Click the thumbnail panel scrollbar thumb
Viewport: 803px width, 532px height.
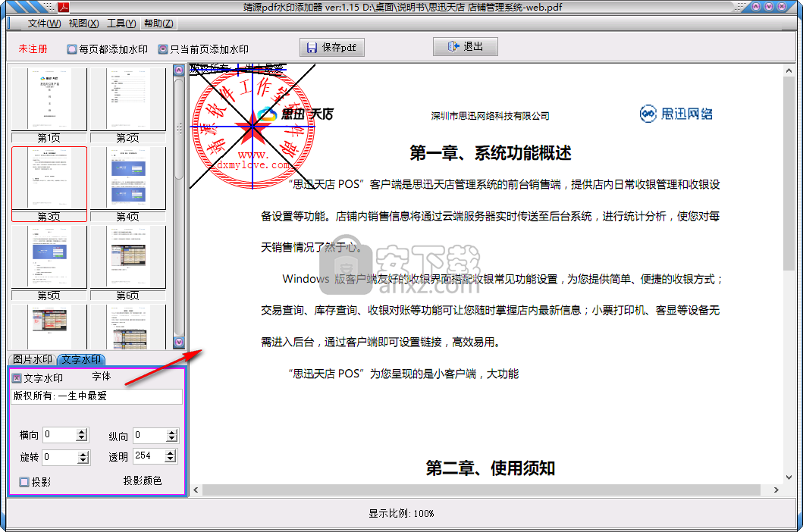tap(179, 129)
